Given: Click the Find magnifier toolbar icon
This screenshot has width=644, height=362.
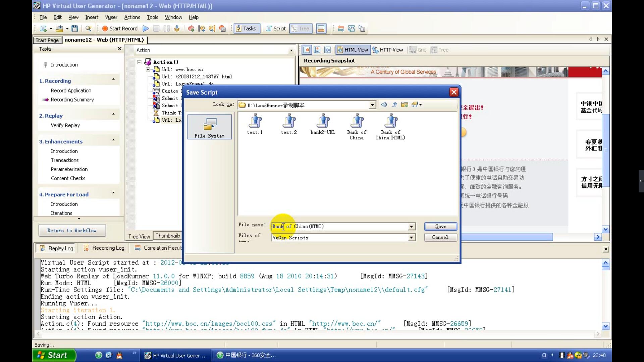Looking at the screenshot, I should (89, 29).
